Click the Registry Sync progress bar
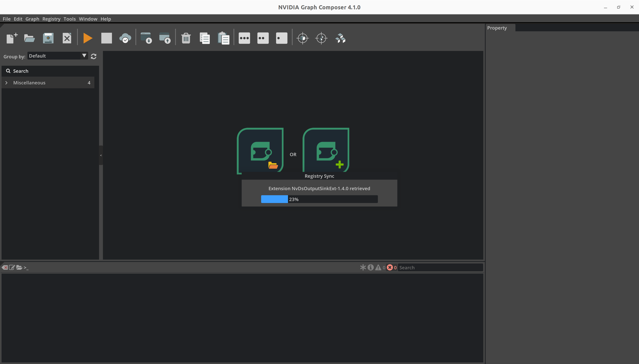Image resolution: width=639 pixels, height=364 pixels. 319,199
